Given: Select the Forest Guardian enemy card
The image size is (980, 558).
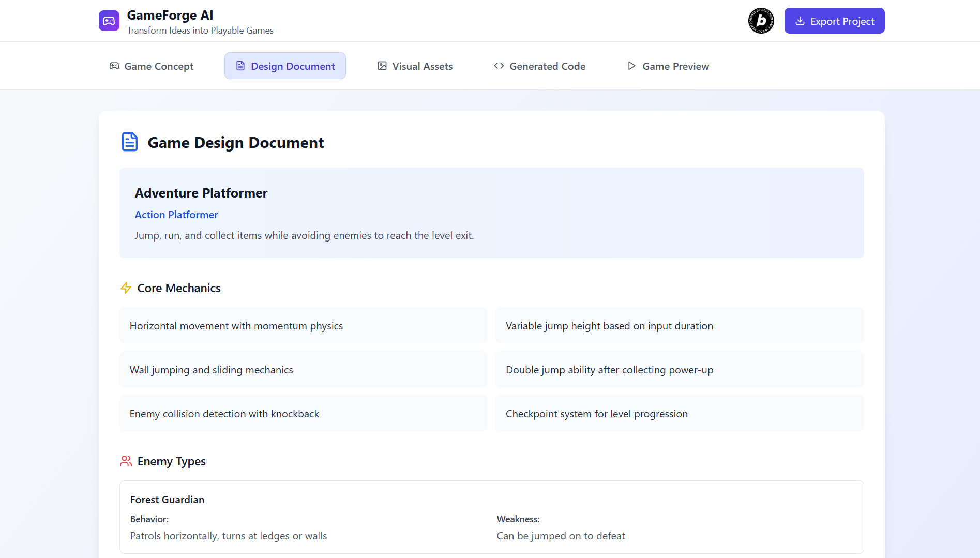Looking at the screenshot, I should 491,517.
